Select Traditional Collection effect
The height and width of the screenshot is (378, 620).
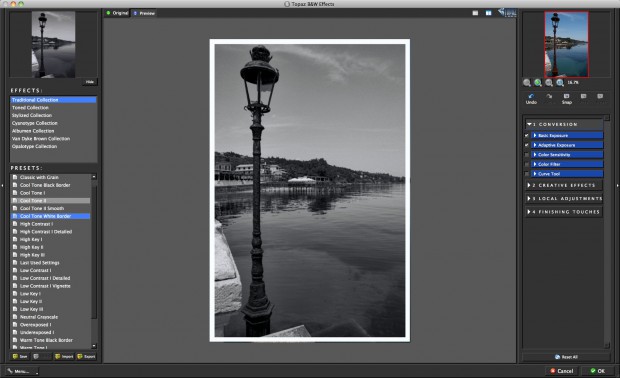tap(53, 100)
